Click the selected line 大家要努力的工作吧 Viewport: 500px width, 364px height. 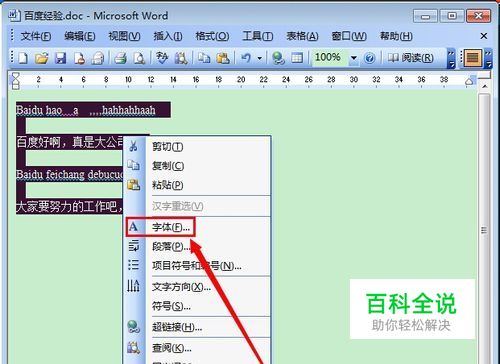click(x=69, y=207)
